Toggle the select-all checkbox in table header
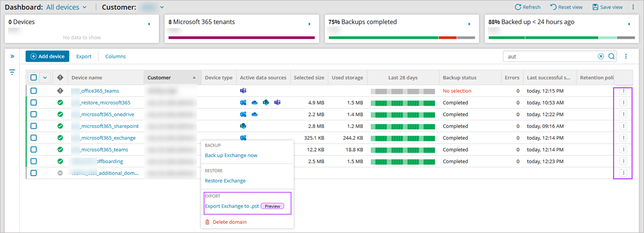The height and width of the screenshot is (233, 644). pyautogui.click(x=34, y=77)
